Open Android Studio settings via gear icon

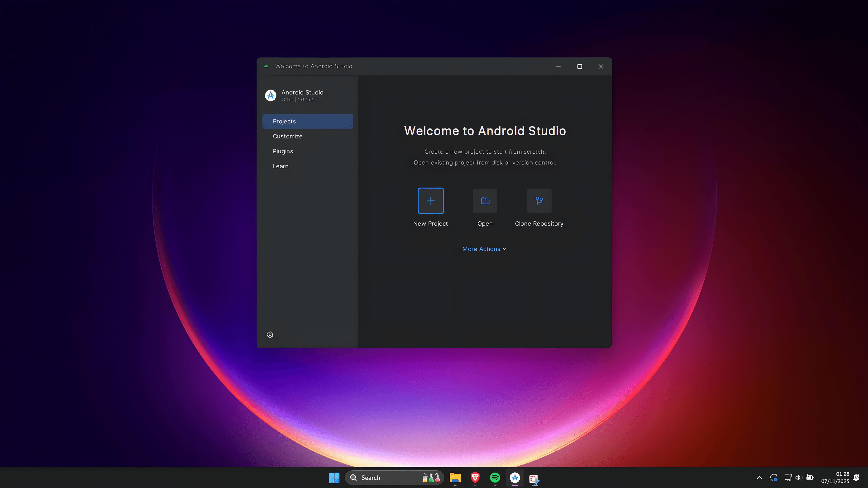(270, 334)
